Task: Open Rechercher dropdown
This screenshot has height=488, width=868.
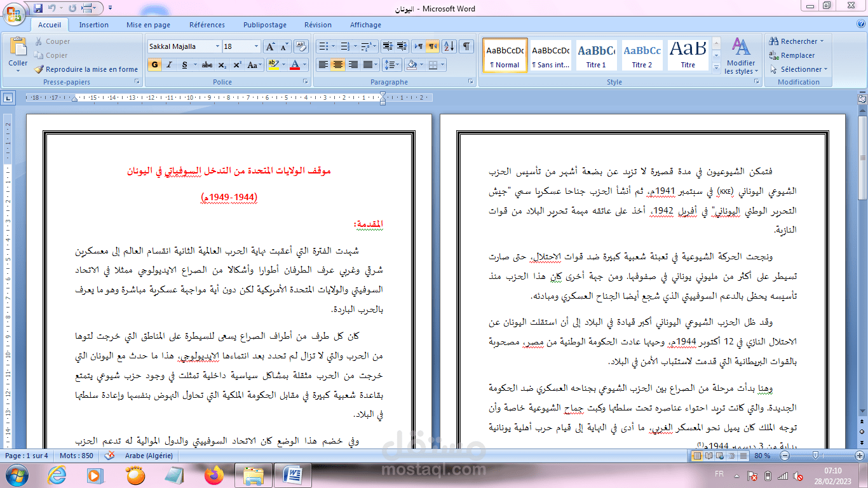Action: click(x=796, y=41)
